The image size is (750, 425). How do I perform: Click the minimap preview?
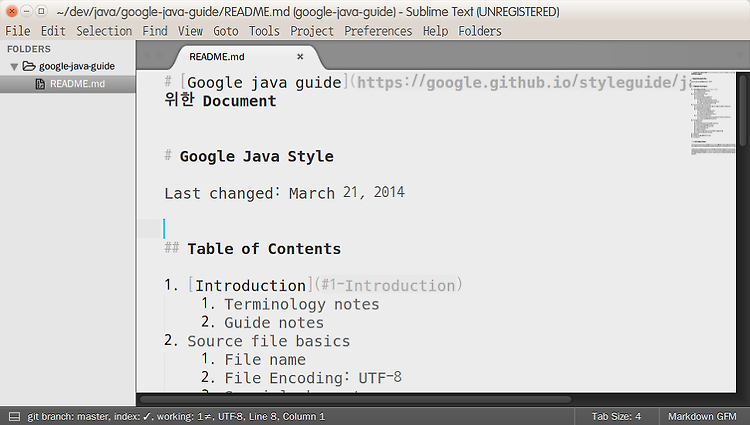[712, 114]
